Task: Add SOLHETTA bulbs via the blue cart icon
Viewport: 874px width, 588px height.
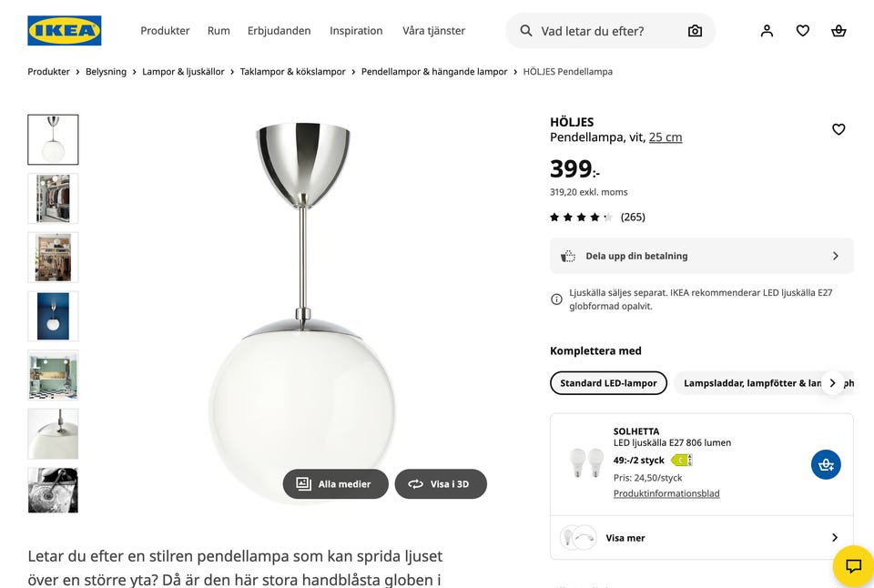Action: [x=826, y=464]
